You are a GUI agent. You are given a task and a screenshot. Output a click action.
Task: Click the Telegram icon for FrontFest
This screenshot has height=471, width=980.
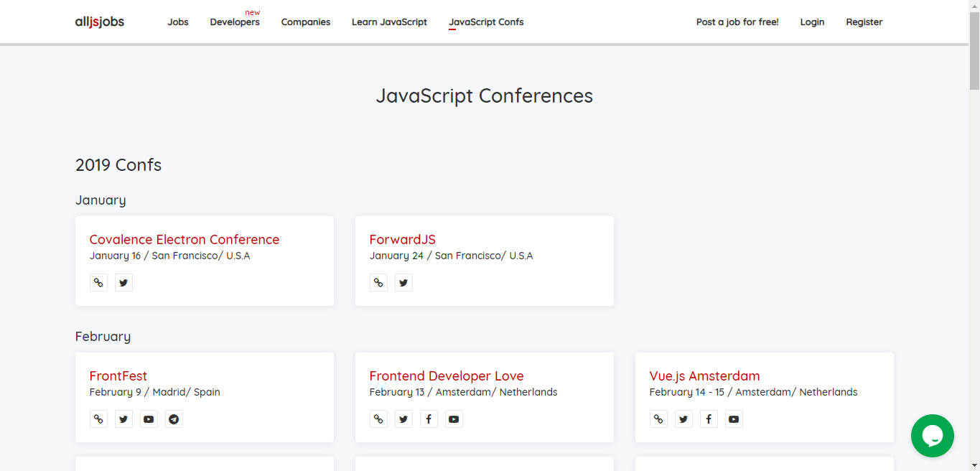(174, 419)
